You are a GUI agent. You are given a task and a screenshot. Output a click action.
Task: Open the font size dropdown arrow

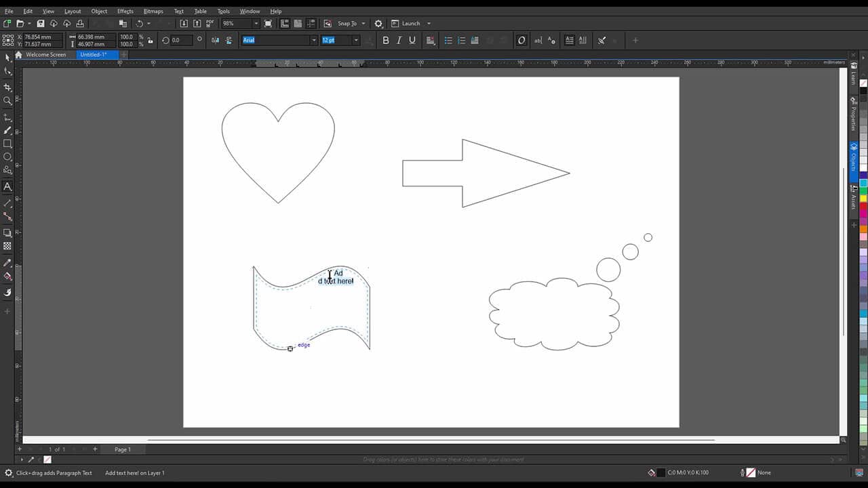click(356, 41)
